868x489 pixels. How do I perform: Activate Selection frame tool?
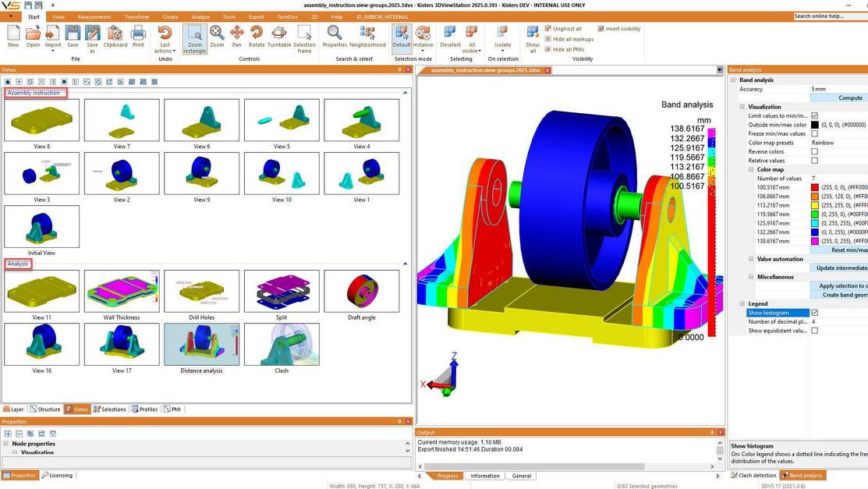(x=304, y=39)
